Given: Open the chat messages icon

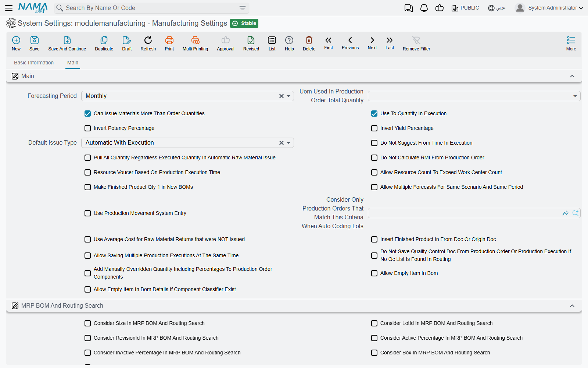Looking at the screenshot, I should pos(409,8).
